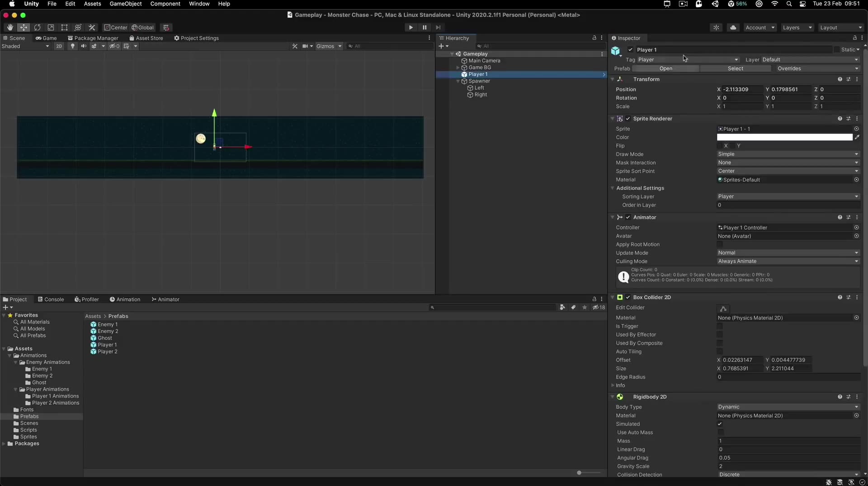Activate the Hand tool for panning
The image size is (868, 486).
click(10, 28)
